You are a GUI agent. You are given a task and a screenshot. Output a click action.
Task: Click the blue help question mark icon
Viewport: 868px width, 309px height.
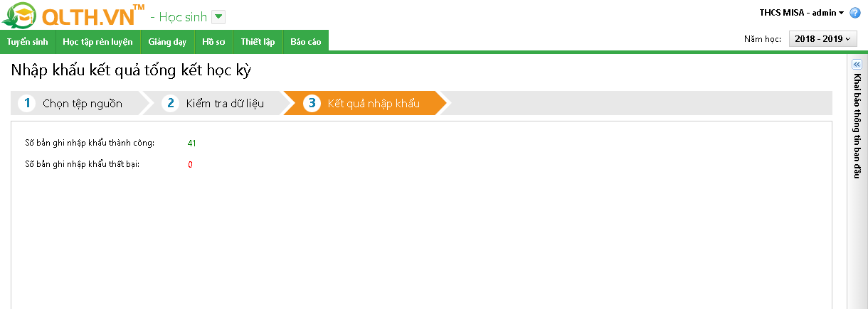pos(855,13)
